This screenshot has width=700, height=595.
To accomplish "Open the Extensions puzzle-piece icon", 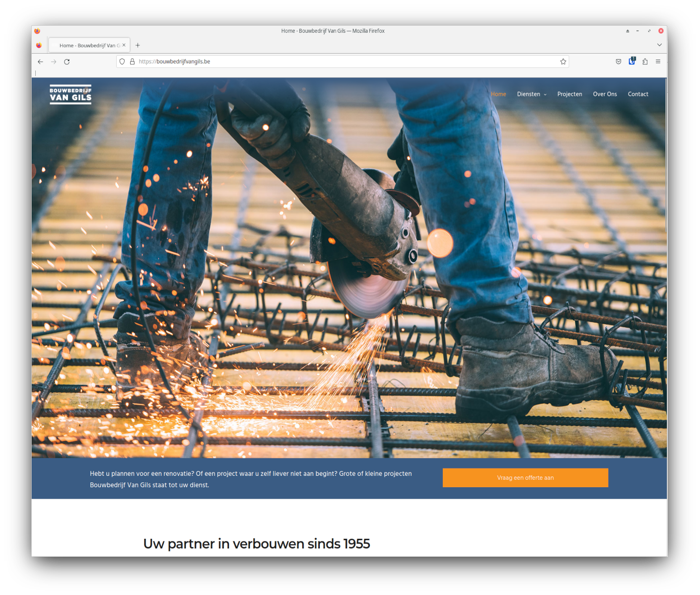I will (645, 62).
